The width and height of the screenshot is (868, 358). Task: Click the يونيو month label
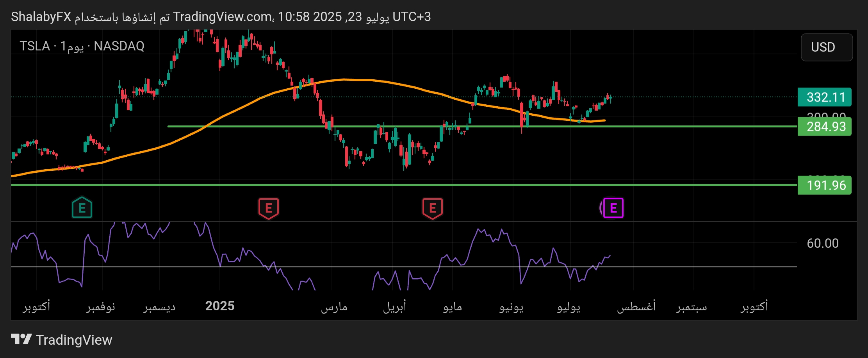point(511,307)
